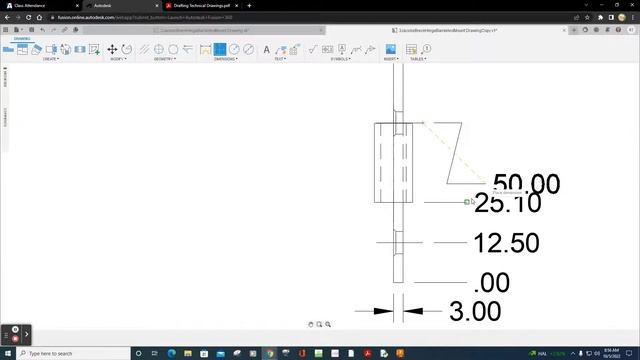Select the 12.50 dimension text
640x360 pixels.
506,243
